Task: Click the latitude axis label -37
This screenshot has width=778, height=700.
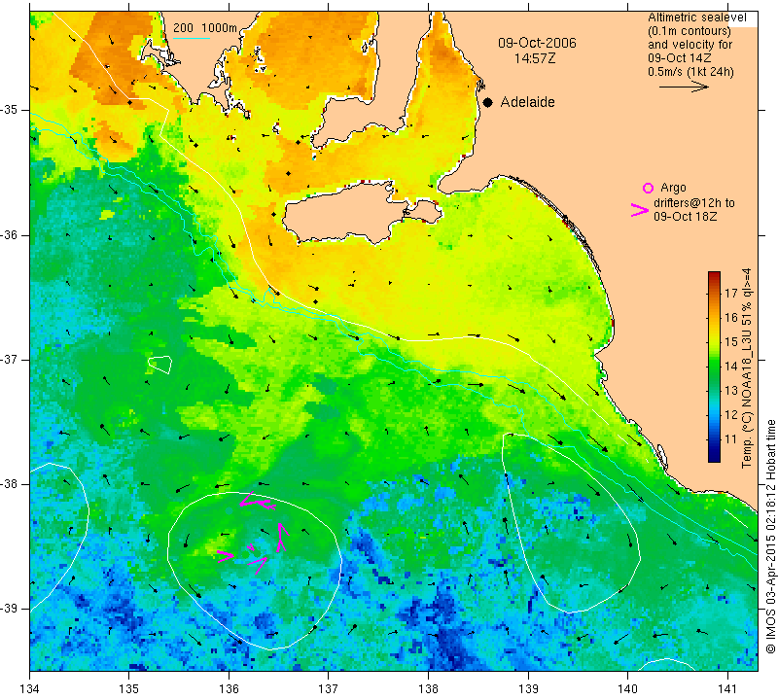Action: (x=9, y=359)
